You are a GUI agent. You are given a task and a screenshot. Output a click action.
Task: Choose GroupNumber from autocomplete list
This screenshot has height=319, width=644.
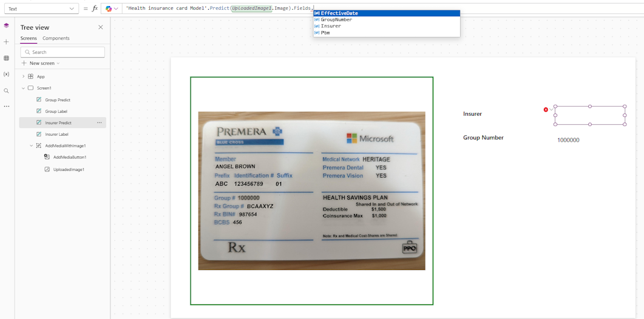point(387,19)
